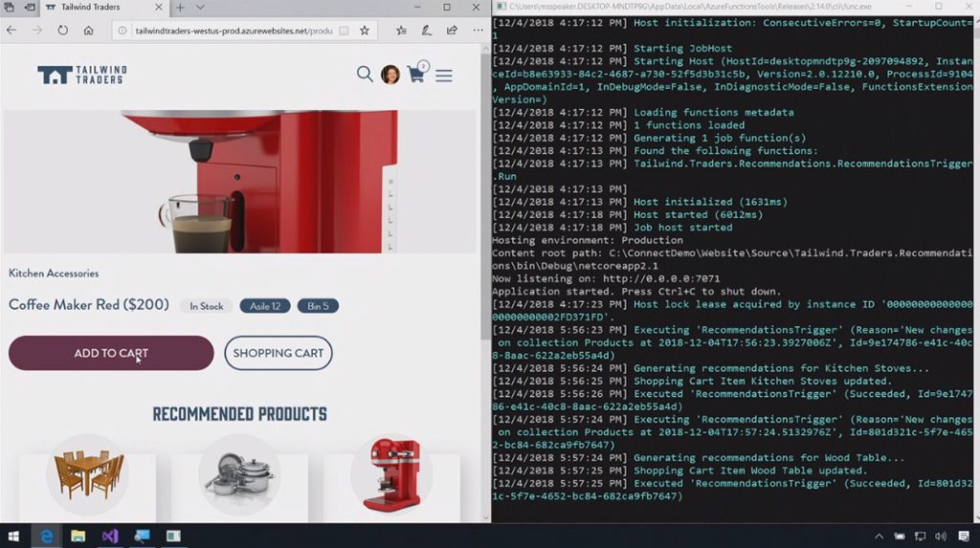This screenshot has width=980, height=548.
Task: Open Visual Studio from the taskbar
Action: pyautogui.click(x=110, y=537)
